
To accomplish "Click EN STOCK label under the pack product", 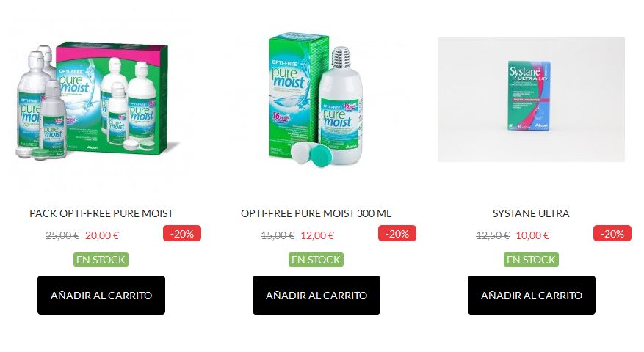I will pyautogui.click(x=101, y=260).
